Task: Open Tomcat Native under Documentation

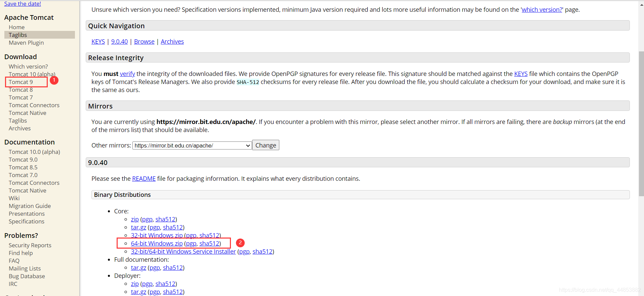Action: 28,191
